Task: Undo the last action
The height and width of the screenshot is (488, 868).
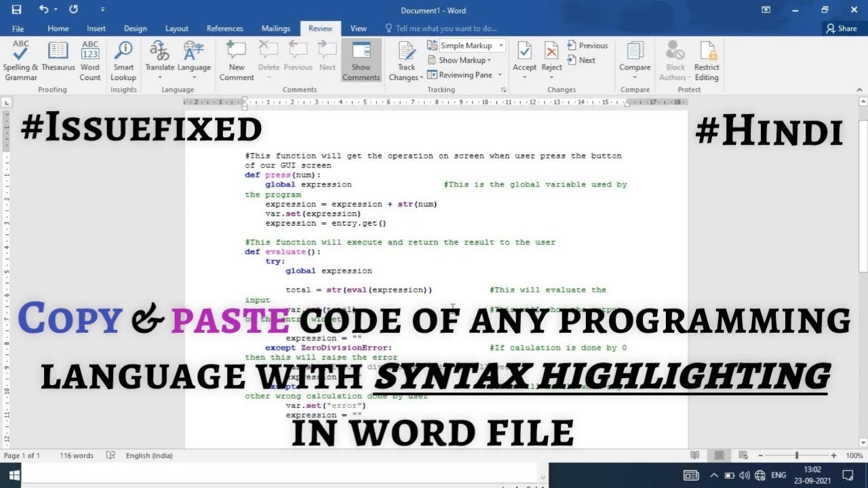Action: pos(43,9)
